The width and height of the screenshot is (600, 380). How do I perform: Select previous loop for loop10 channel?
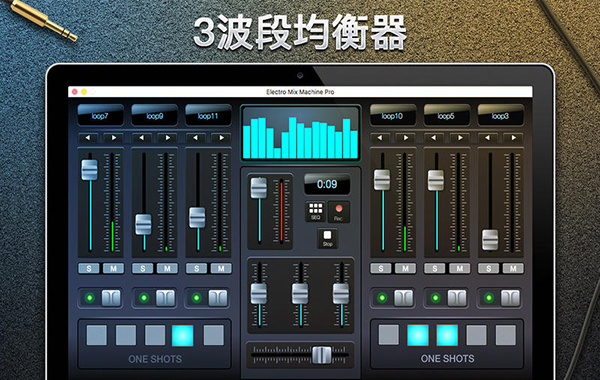380,138
